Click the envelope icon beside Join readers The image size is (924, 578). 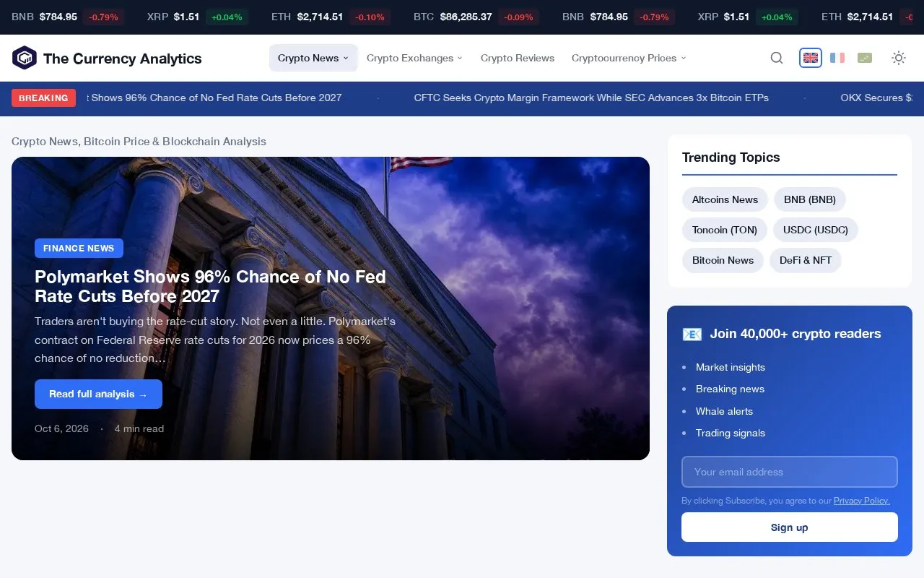(692, 334)
